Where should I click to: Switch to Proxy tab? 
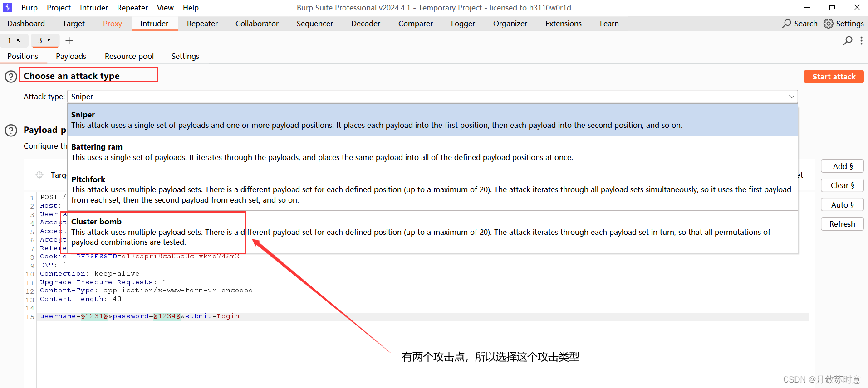(113, 24)
